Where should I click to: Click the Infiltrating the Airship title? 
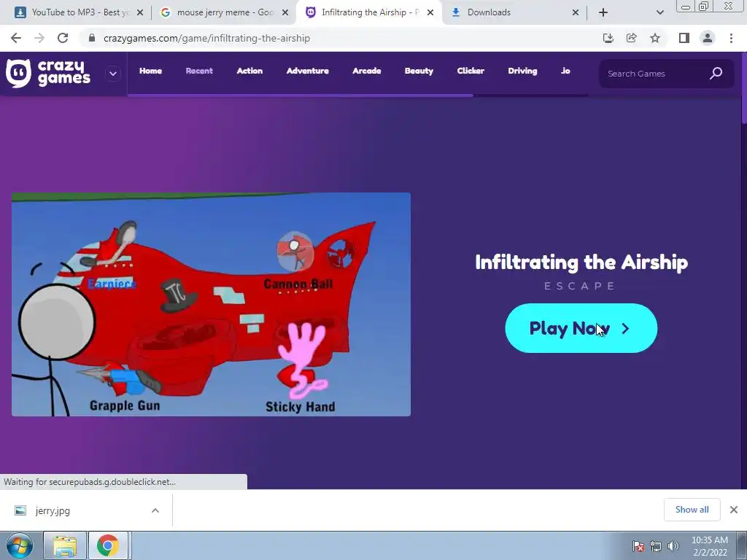(581, 262)
